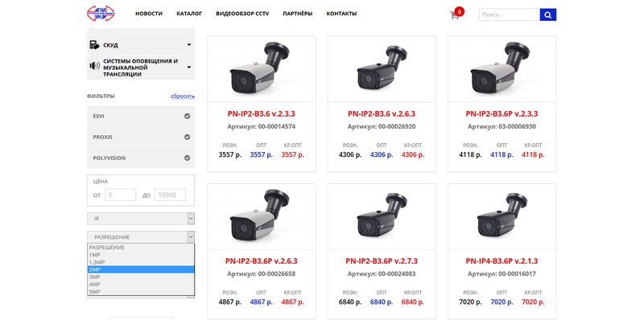The image size is (644, 320).
Task: Click the blue ОПТ price 4306 р.
Action: [x=382, y=155]
